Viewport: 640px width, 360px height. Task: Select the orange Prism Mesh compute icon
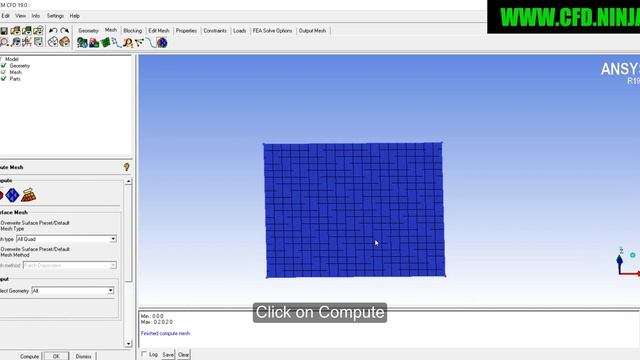coord(29,195)
